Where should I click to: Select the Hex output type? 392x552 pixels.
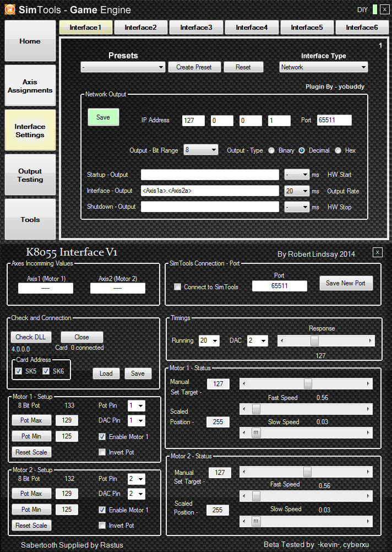(338, 150)
